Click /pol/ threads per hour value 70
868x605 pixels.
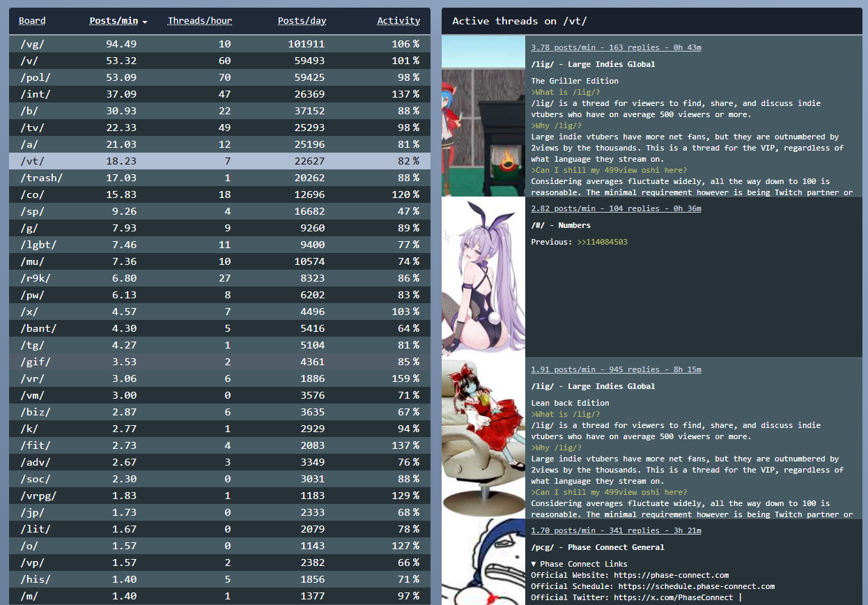point(224,77)
